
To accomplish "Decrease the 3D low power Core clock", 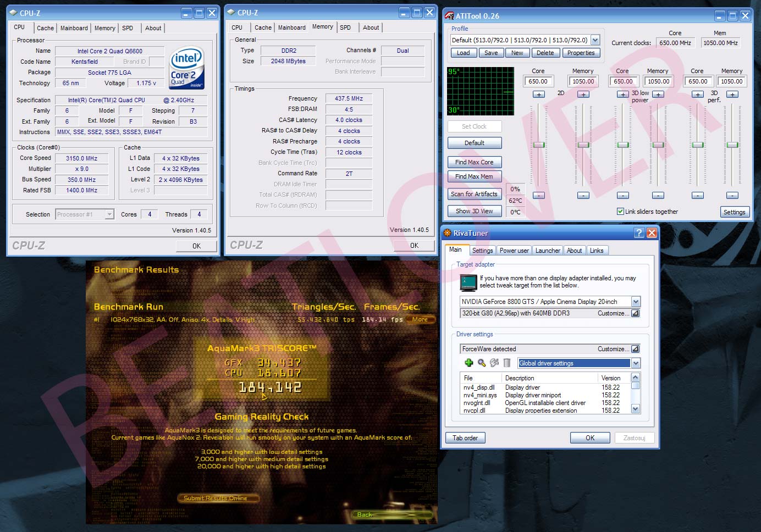I will tap(623, 196).
